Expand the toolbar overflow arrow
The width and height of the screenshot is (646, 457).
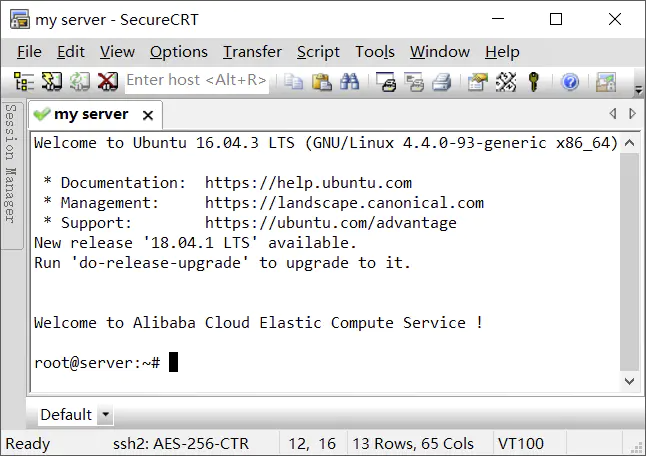(639, 89)
